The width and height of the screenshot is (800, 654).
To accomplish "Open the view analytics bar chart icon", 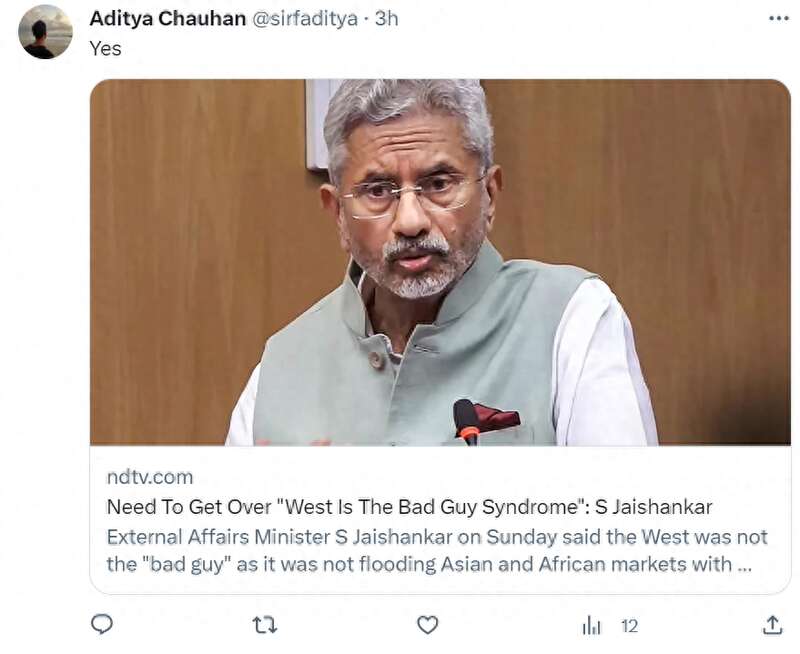I will [592, 625].
